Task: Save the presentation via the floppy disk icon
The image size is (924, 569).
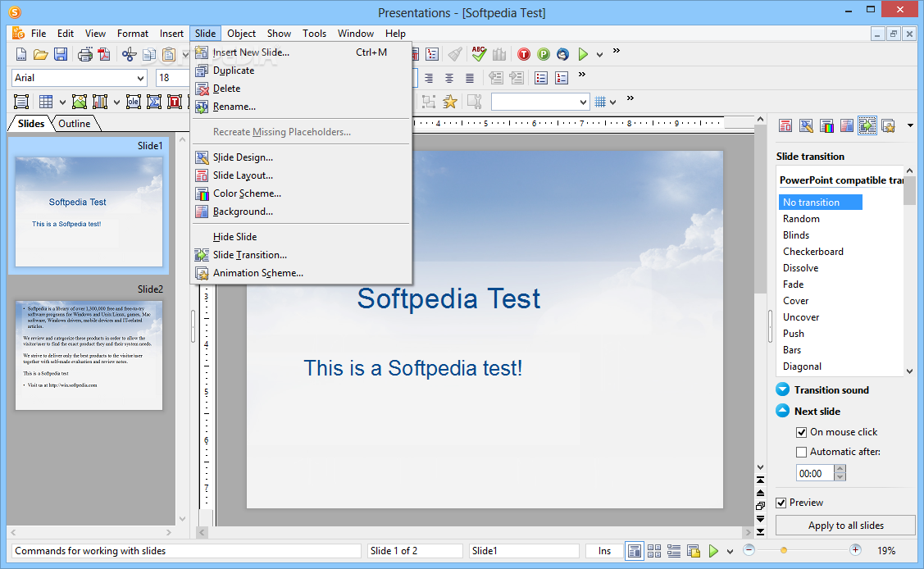Action: [x=60, y=55]
